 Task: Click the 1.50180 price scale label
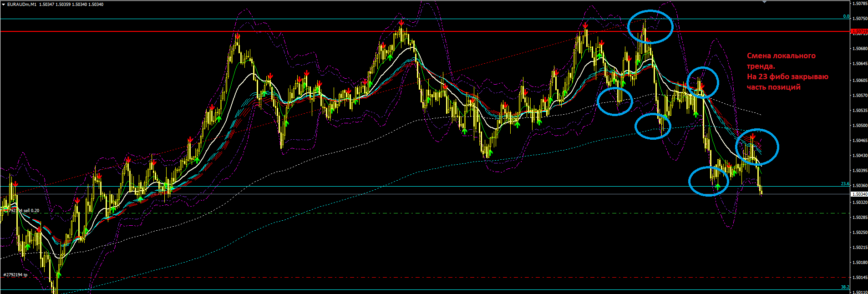[860, 263]
